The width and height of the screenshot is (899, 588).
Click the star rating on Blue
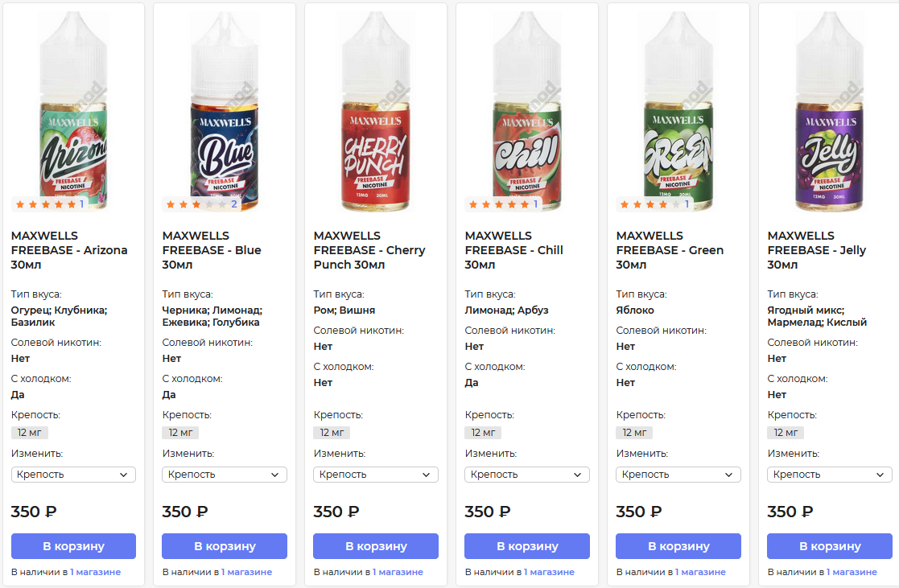[198, 204]
